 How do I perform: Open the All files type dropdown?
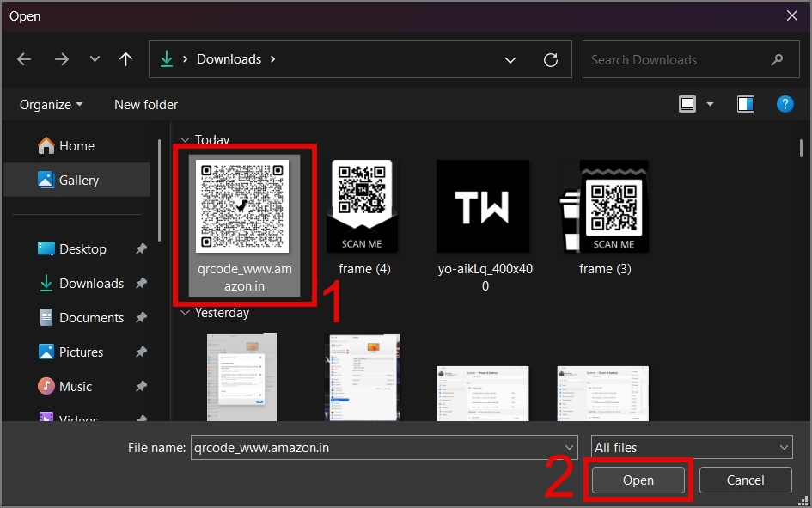coord(692,447)
